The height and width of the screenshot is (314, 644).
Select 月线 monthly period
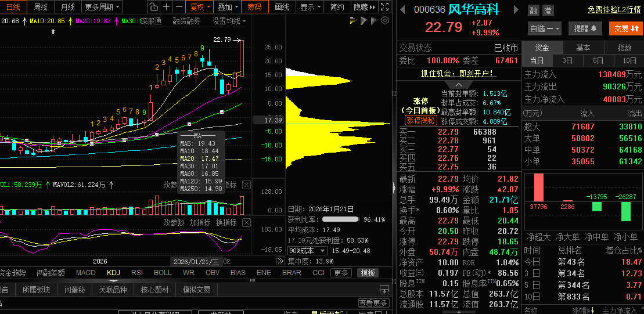pos(68,6)
